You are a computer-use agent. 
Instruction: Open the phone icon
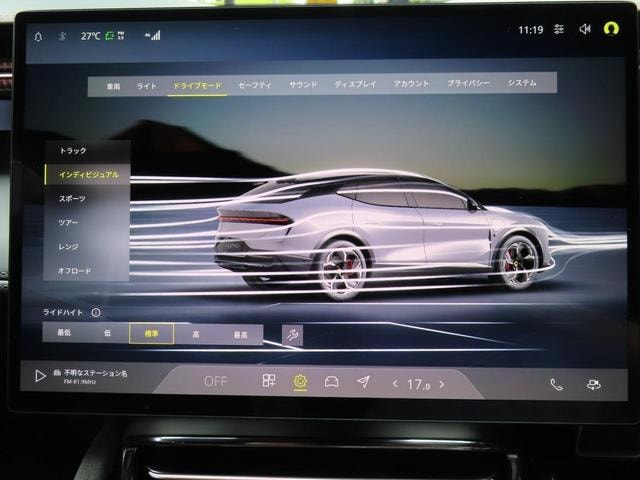pyautogui.click(x=556, y=384)
